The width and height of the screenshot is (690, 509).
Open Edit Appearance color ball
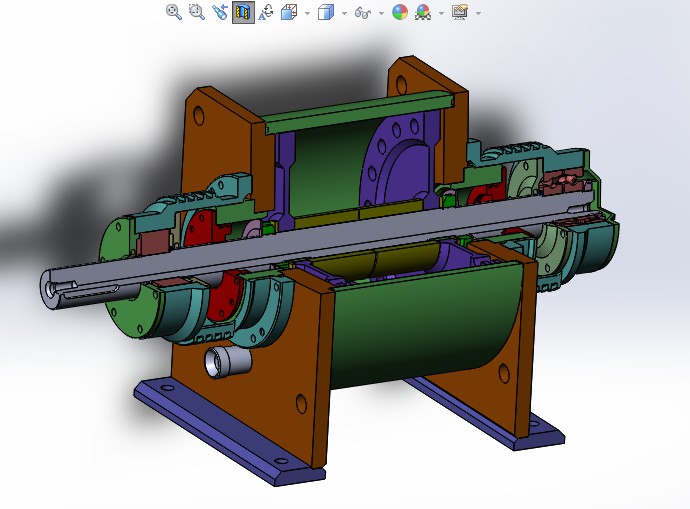400,12
